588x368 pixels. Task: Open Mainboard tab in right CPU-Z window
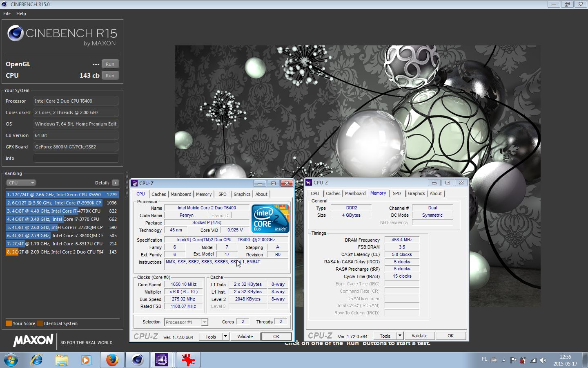355,193
